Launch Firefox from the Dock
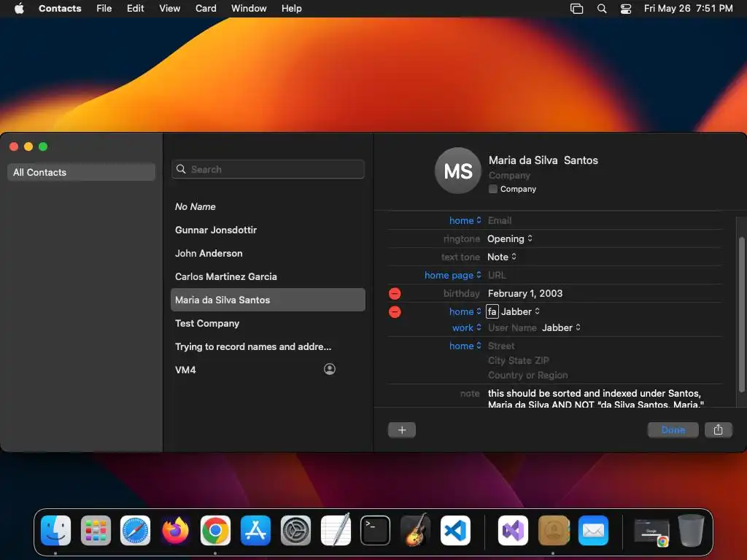Image resolution: width=747 pixels, height=560 pixels. (x=175, y=531)
